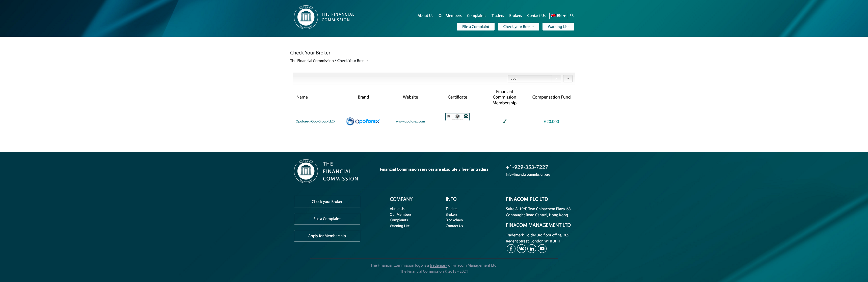
Task: Click the Financial Commission header logo
Action: click(306, 17)
